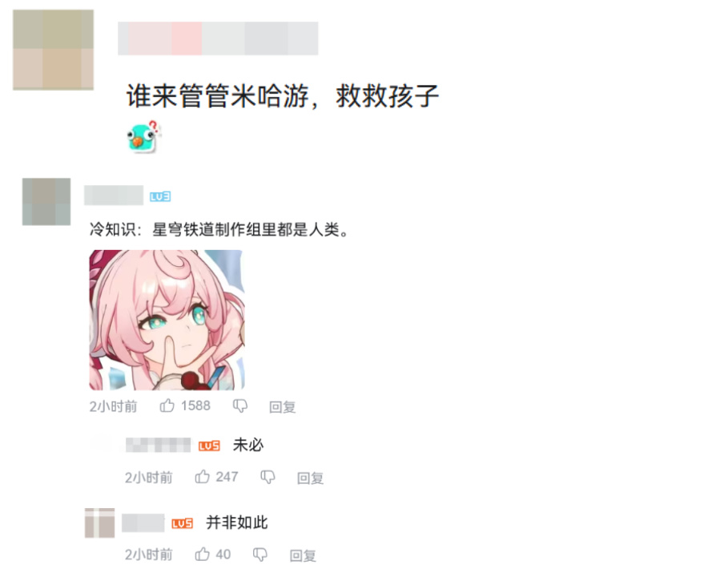Image resolution: width=728 pixels, height=577 pixels.
Task: Open the blurred username beside LV3 badge
Action: pyautogui.click(x=114, y=195)
